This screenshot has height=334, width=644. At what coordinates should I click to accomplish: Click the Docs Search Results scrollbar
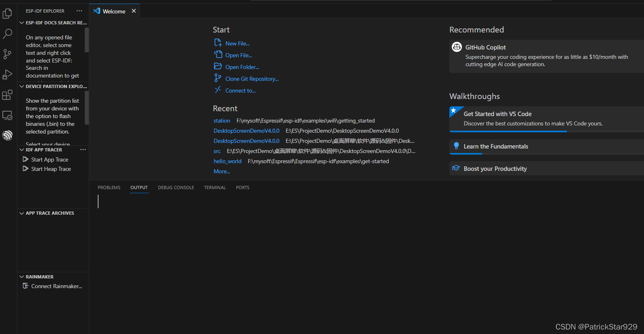pyautogui.click(x=87, y=40)
